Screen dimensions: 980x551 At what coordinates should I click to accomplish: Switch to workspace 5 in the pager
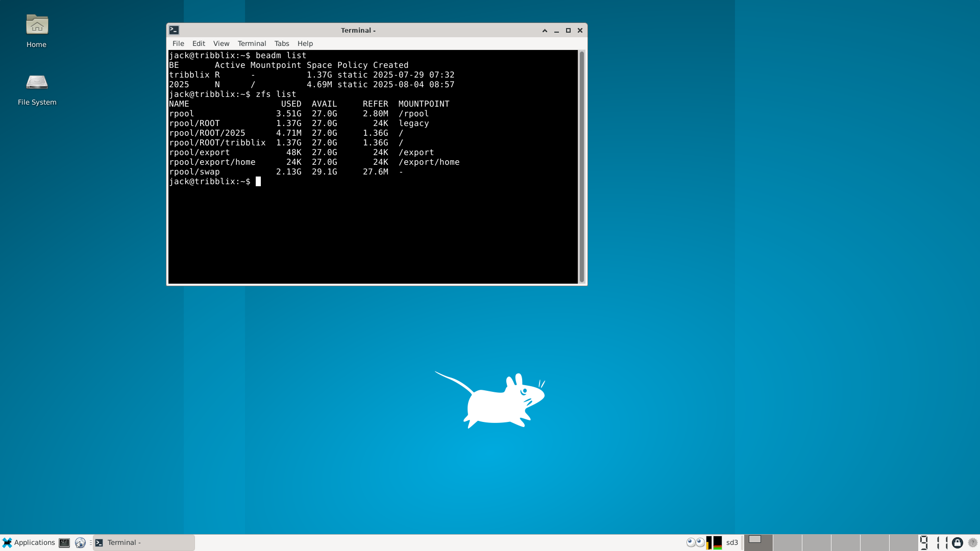(x=875, y=543)
